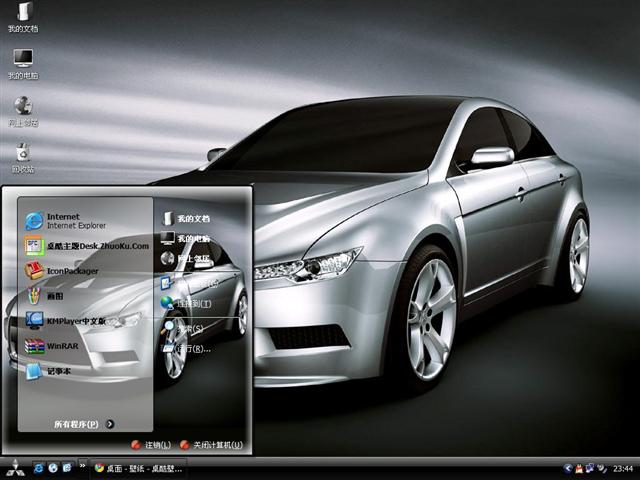Expand hidden system tray icons arrow
Screen dimensions: 640x480
(567, 469)
